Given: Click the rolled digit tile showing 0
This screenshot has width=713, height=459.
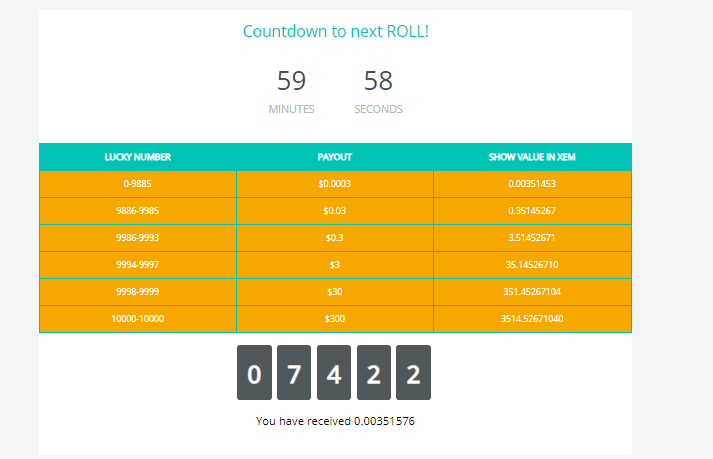Looking at the screenshot, I should point(254,373).
